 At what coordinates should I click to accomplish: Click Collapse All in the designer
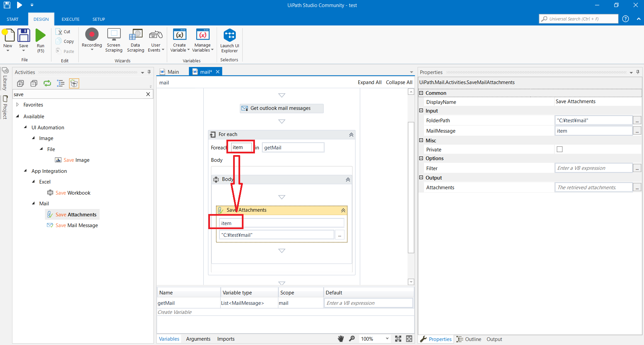399,82
